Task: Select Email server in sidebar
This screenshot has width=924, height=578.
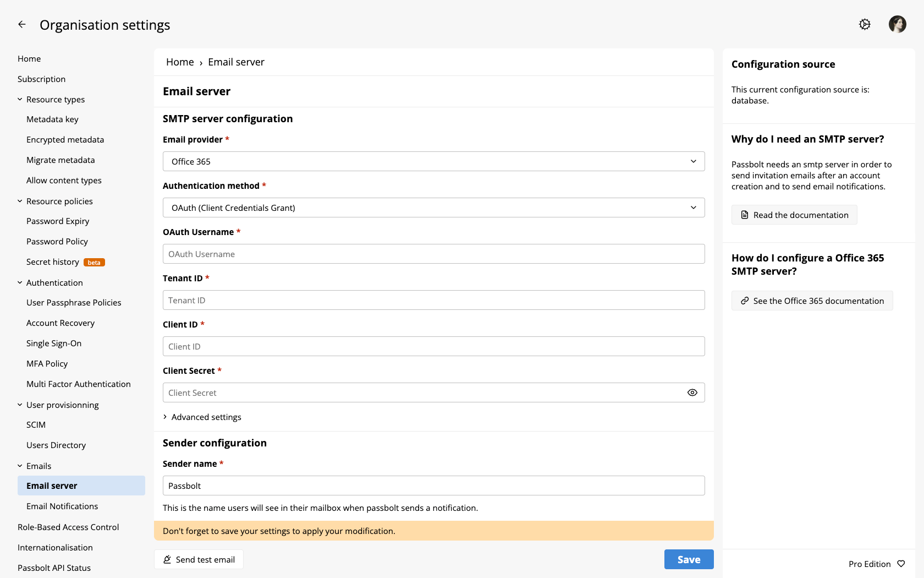Action: click(81, 486)
